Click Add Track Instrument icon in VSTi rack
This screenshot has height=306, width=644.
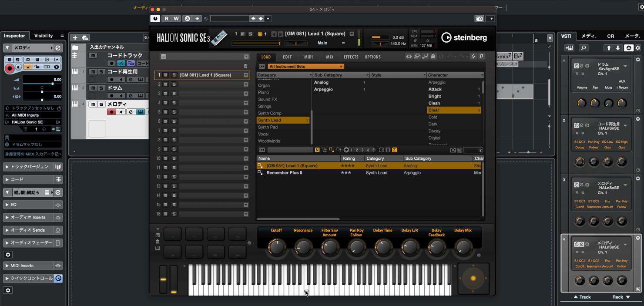(569, 48)
